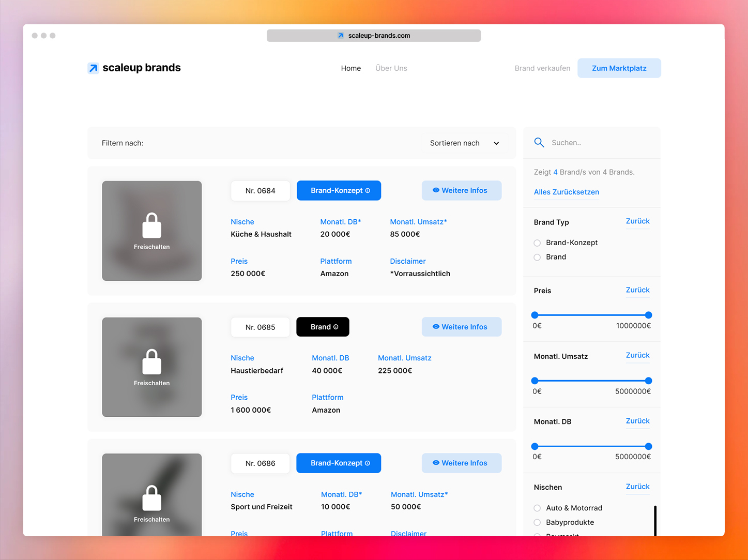748x560 pixels.
Task: Click the Preis maximum value '1000000€'
Action: click(x=633, y=326)
